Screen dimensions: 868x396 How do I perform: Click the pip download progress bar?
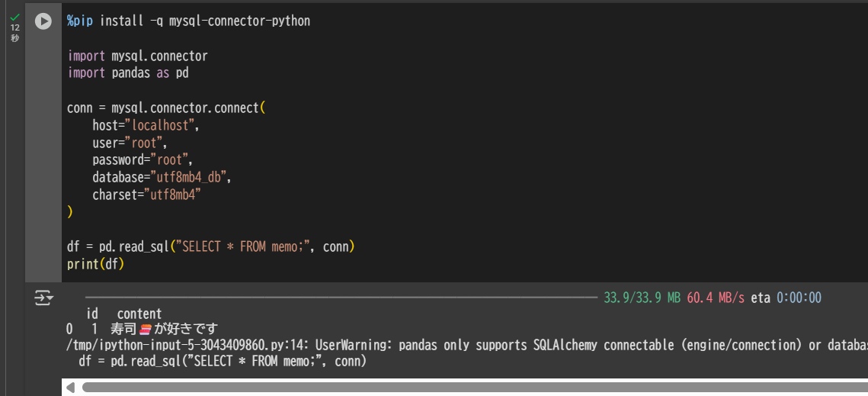tap(341, 298)
